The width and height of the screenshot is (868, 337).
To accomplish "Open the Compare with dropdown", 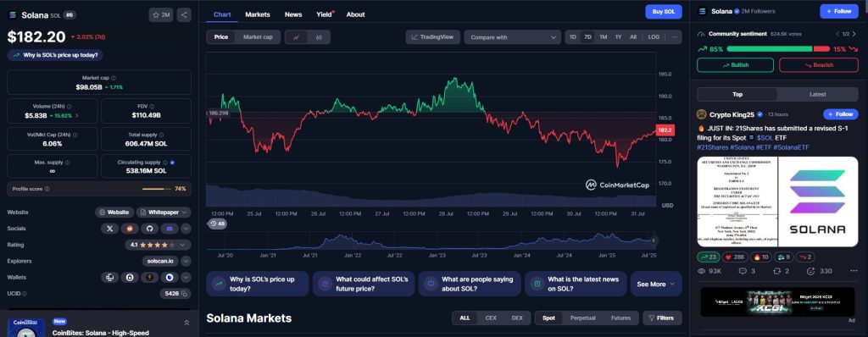I will click(x=513, y=37).
